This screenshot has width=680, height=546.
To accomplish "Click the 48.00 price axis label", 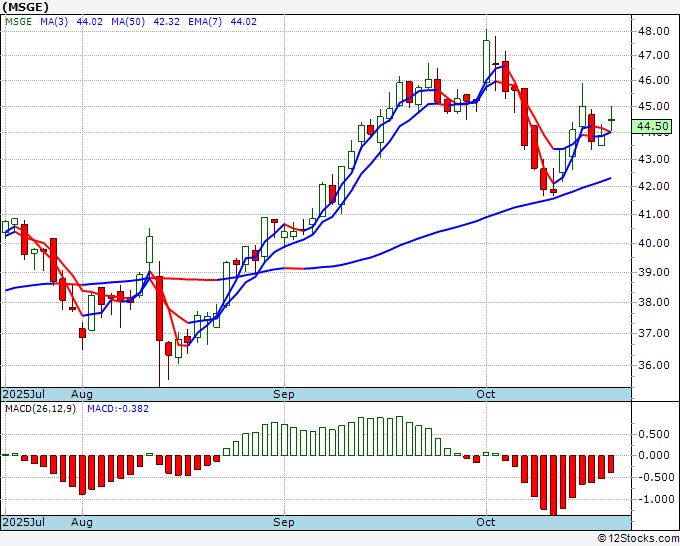I will 654,31.
